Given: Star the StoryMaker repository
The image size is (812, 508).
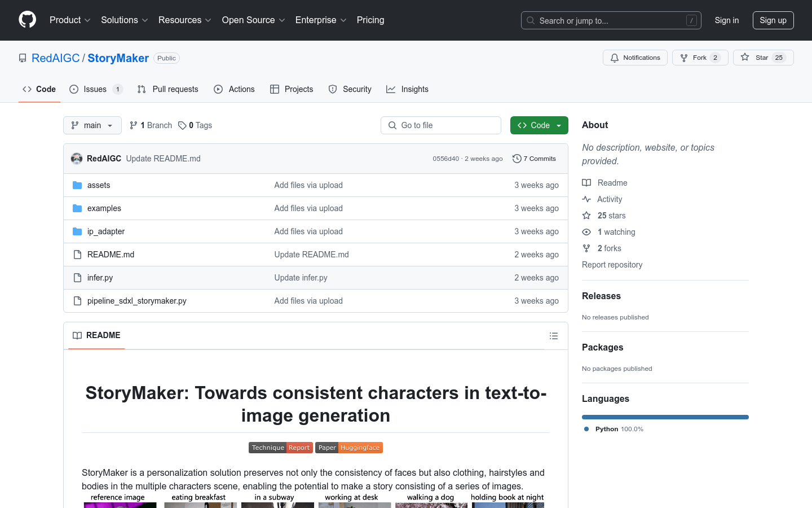Looking at the screenshot, I should 763,58.
